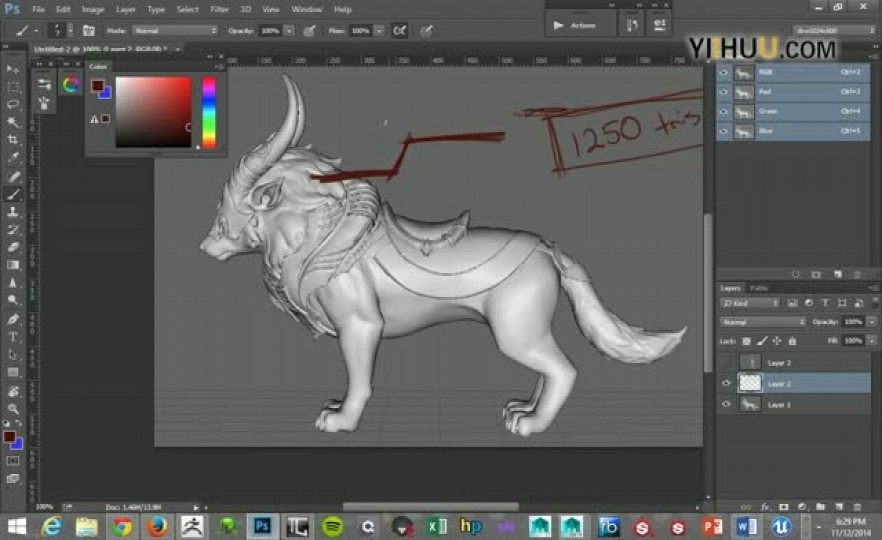Toggle Quick Mask mode
This screenshot has width=882, height=540.
click(12, 461)
